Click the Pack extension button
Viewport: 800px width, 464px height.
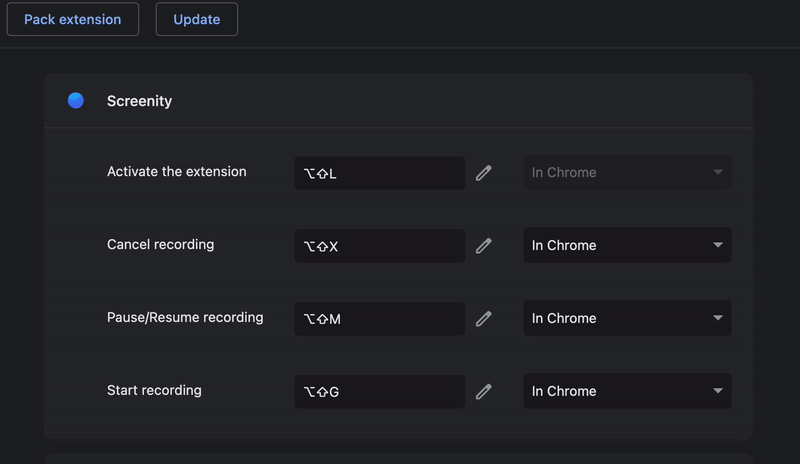[x=73, y=19]
